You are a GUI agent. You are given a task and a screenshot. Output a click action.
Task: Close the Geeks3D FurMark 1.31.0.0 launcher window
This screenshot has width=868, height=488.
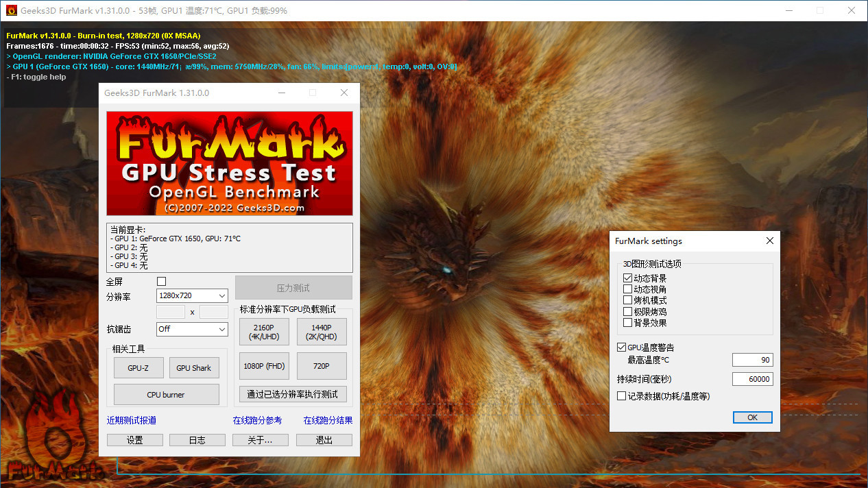tap(344, 93)
